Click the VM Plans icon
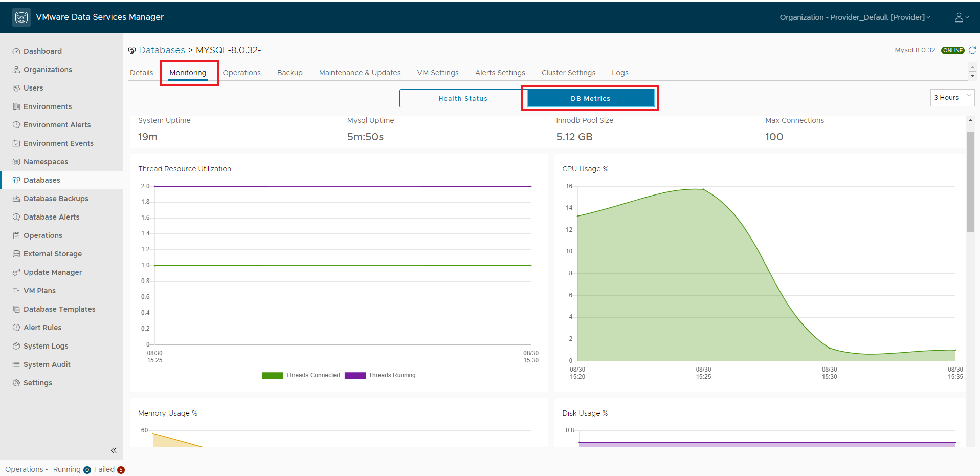The width and height of the screenshot is (980, 476). pos(16,291)
